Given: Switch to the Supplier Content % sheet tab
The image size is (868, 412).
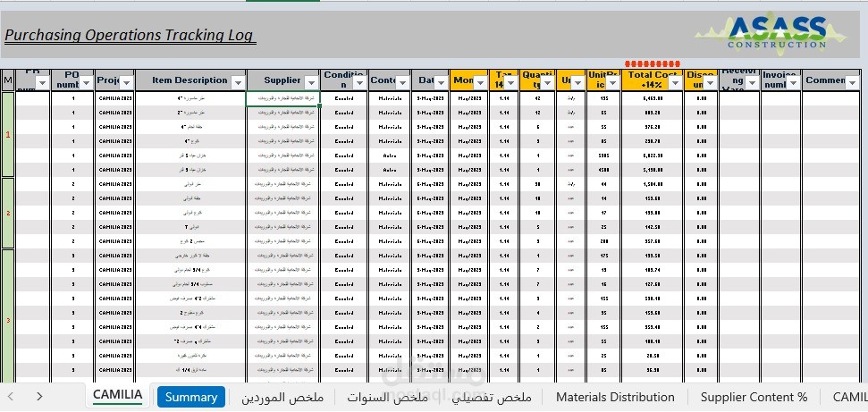Looking at the screenshot, I should [754, 397].
